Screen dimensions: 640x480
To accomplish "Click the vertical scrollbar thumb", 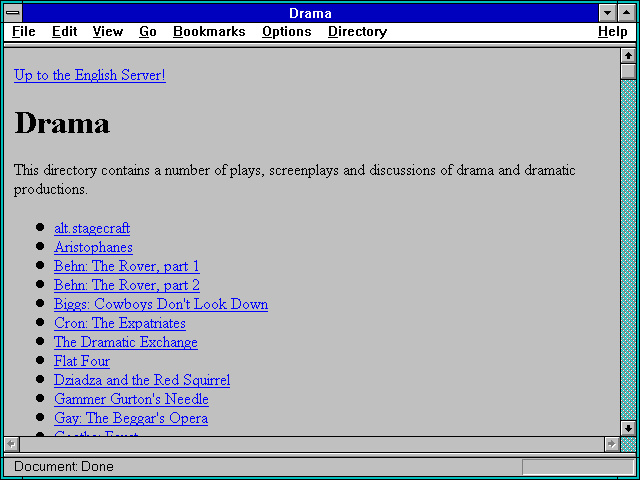I will [629, 71].
